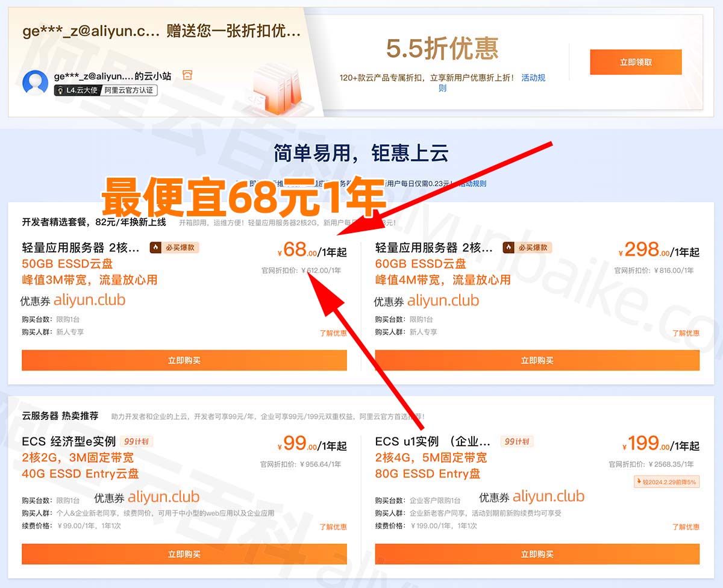Image resolution: width=723 pixels, height=588 pixels.
Task: Click the 较2024.2.29前降5% price drop tag
Action: [x=666, y=482]
